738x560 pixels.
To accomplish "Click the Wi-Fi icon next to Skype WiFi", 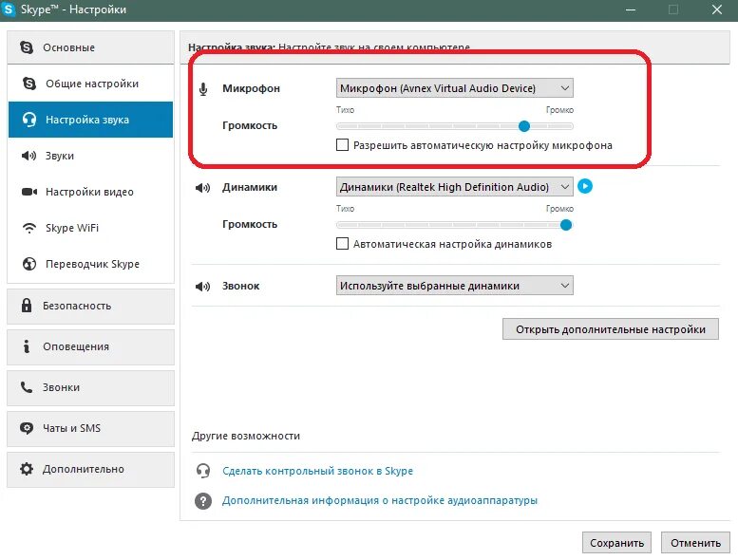I will (x=29, y=228).
